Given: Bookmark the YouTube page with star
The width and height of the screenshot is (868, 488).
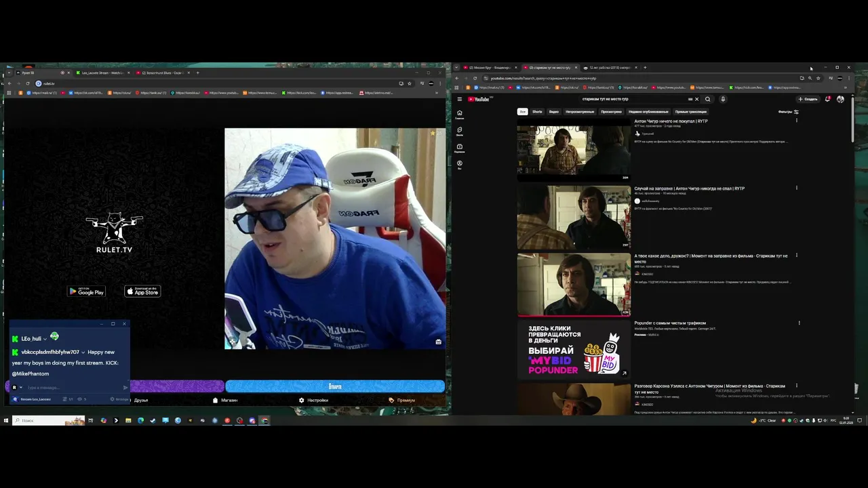Looking at the screenshot, I should [818, 78].
